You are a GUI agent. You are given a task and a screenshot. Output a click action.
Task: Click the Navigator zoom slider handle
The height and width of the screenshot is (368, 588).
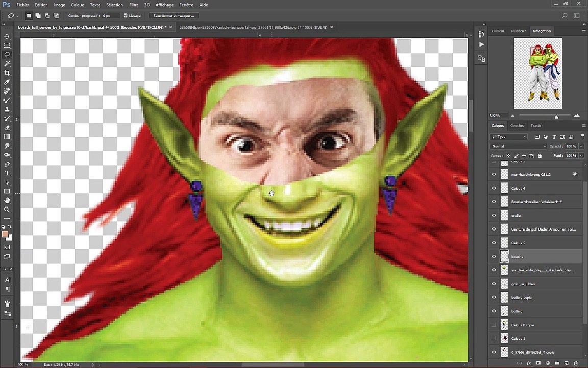pos(556,117)
